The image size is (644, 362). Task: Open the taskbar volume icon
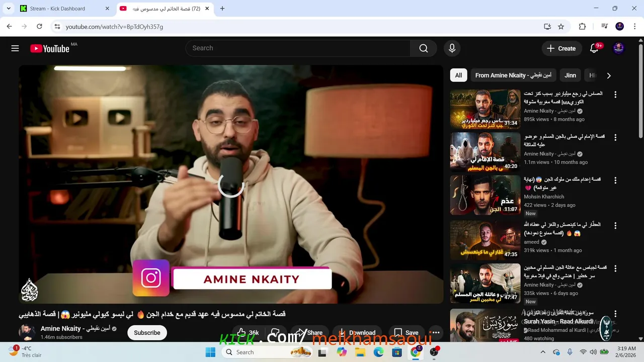point(593,352)
